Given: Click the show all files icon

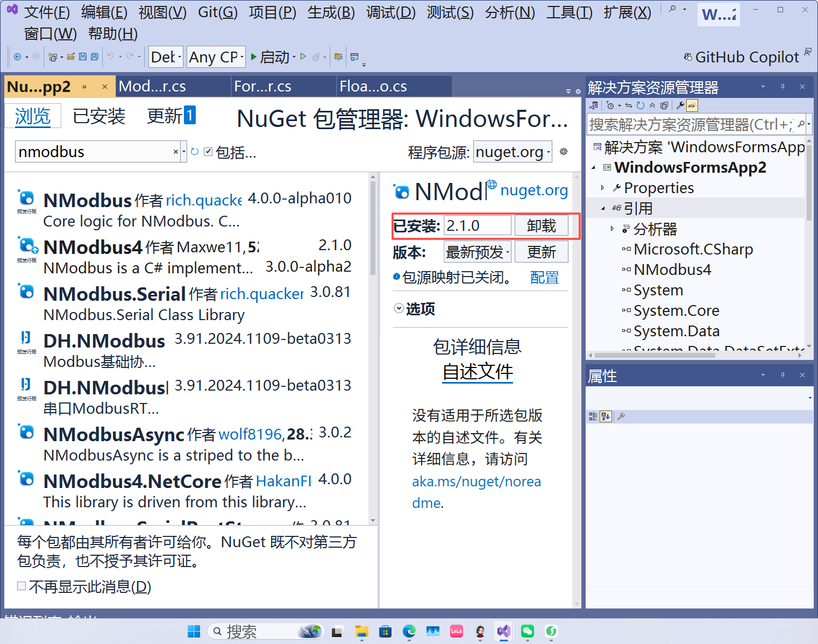Looking at the screenshot, I should tap(664, 105).
